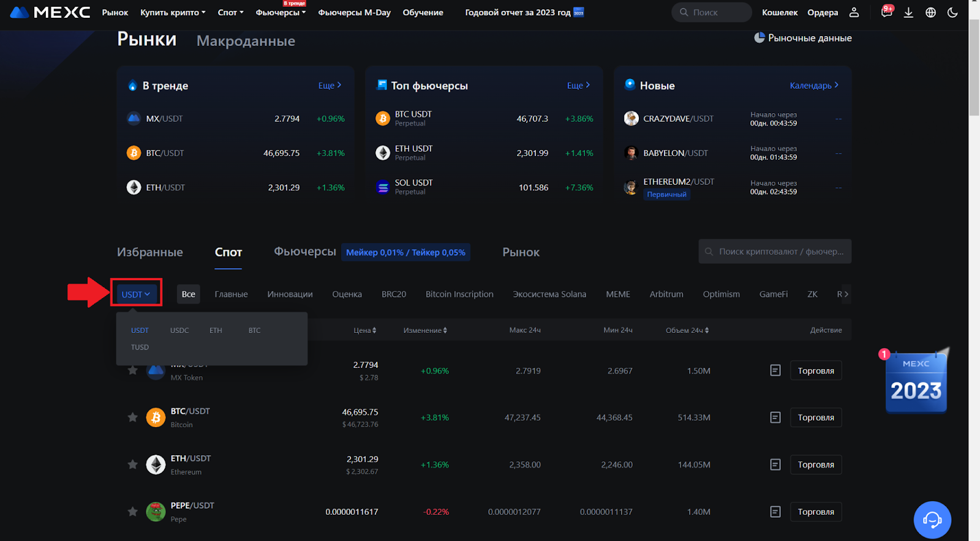Click the MEXC logo
Viewport: 980px width, 541px height.
50,12
